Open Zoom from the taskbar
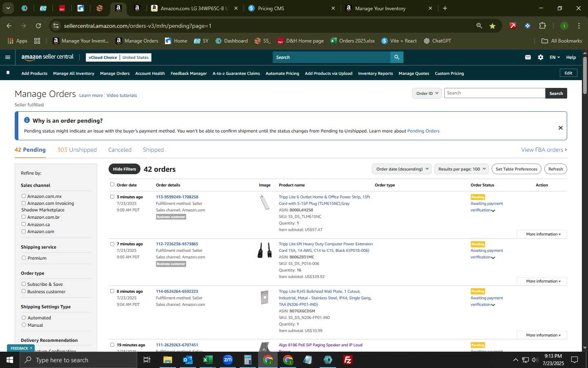This screenshot has height=368, width=588. pyautogui.click(x=228, y=360)
